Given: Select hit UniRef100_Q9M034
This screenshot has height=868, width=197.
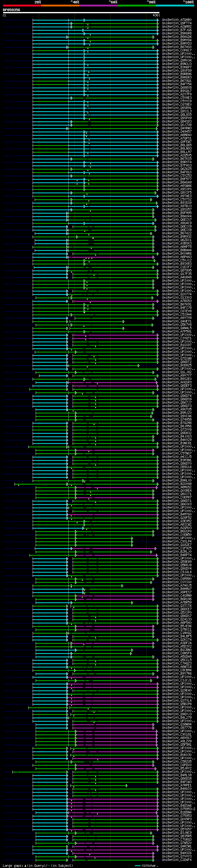Looking at the screenshot, I should (x=176, y=61).
